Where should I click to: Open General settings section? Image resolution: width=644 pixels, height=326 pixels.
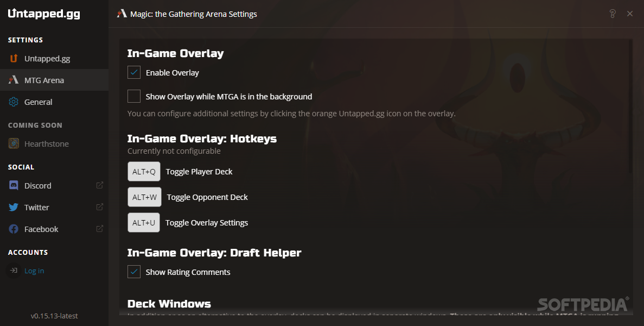(x=54, y=102)
